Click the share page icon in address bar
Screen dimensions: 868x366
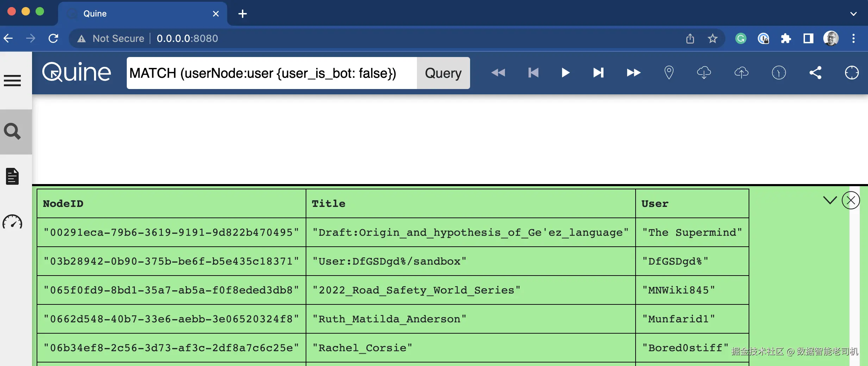click(690, 38)
